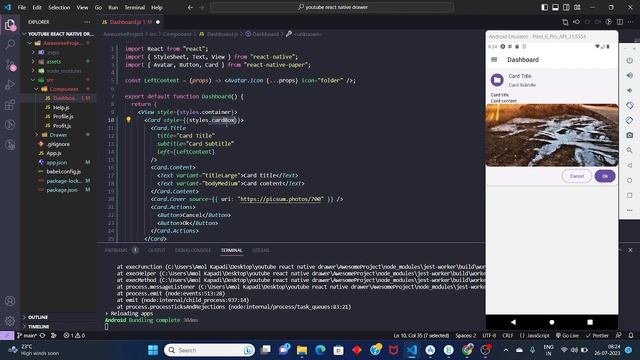Click main branch in status bar
Image resolution: width=640 pixels, height=360 pixels.
27,336
